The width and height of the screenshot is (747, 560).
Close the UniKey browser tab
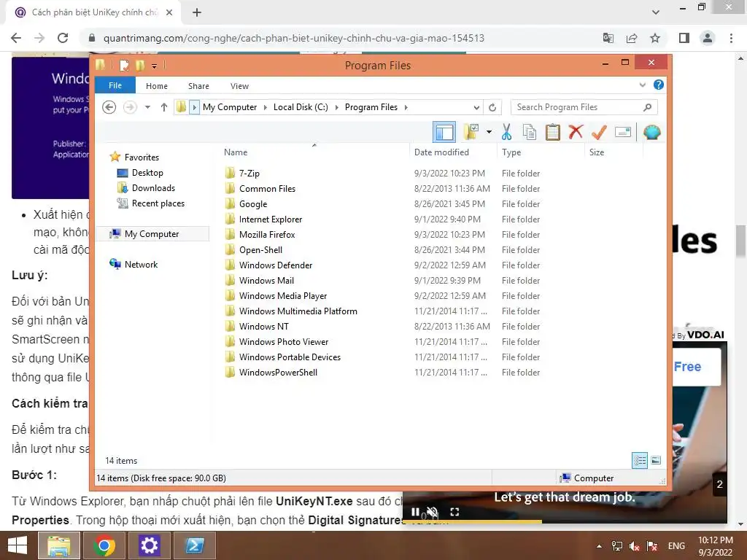pyautogui.click(x=169, y=13)
